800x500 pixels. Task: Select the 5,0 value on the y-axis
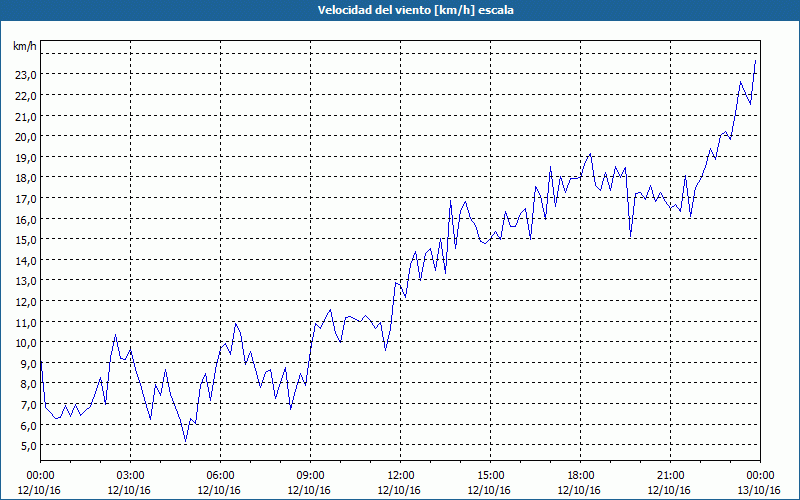pos(29,446)
